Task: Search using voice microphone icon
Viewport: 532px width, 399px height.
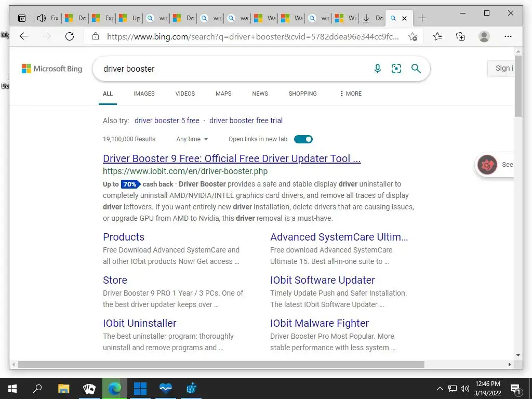Action: click(378, 69)
